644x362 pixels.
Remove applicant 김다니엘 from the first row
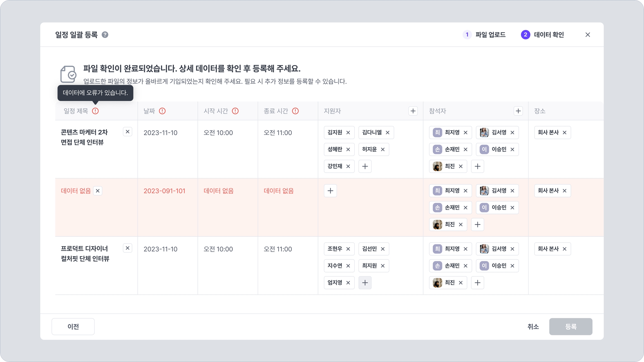(388, 133)
